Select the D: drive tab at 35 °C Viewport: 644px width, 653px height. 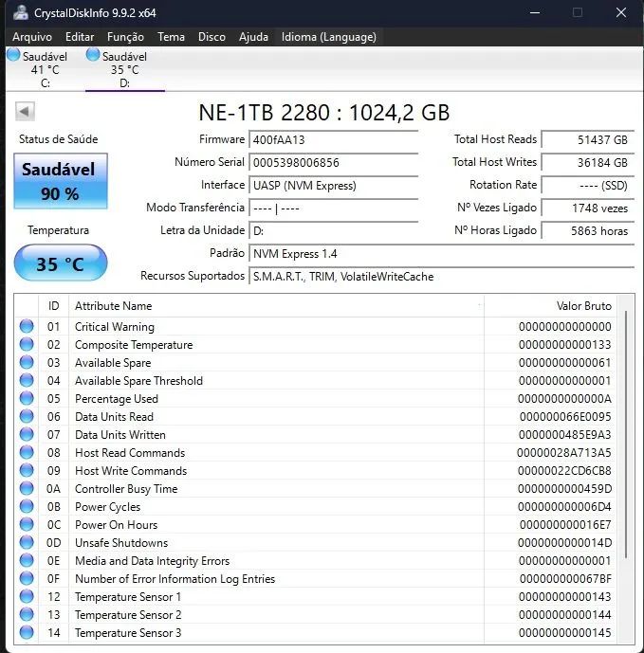(x=124, y=69)
